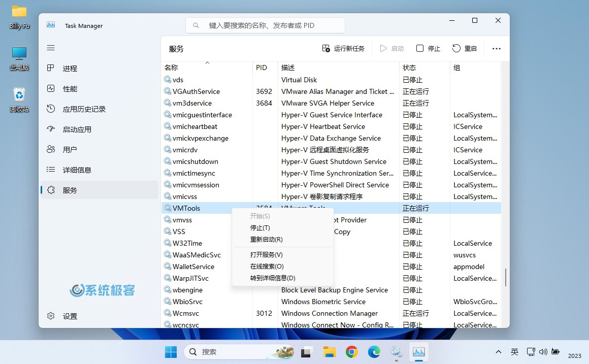This screenshot has width=589, height=364.
Task: Choose 停止(T) in context menu
Action: pyautogui.click(x=283, y=227)
